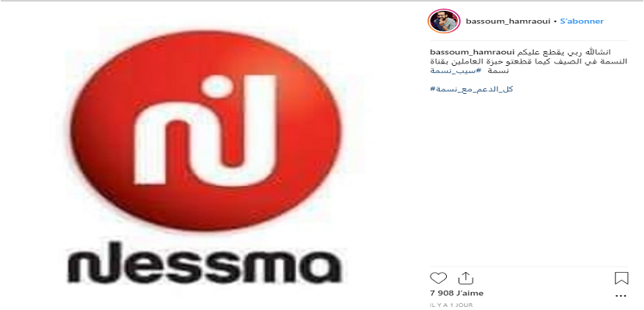Follow the account via S'abonner
The width and height of the screenshot is (644, 310).
582,22
